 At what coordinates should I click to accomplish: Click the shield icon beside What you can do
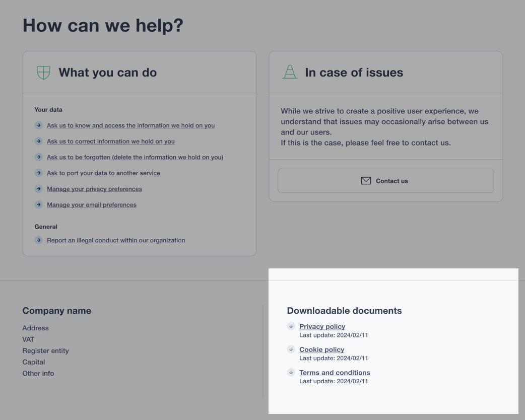43,73
